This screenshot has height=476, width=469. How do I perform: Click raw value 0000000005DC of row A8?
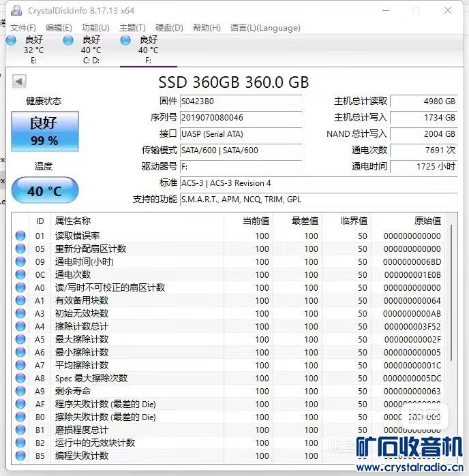coord(412,378)
